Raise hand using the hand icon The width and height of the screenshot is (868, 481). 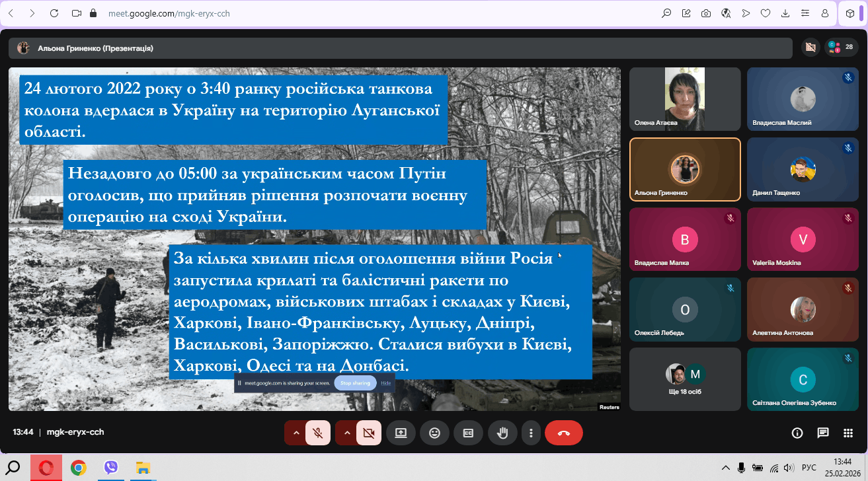pyautogui.click(x=502, y=433)
